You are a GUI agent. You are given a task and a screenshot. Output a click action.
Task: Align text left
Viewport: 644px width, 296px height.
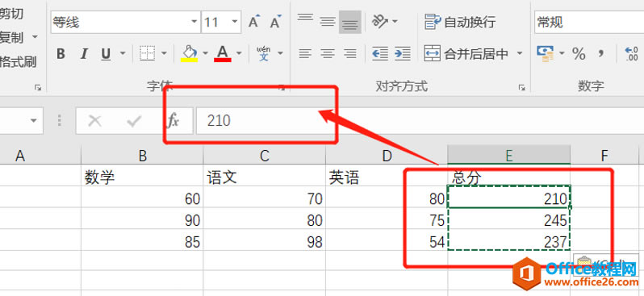pyautogui.click(x=305, y=53)
